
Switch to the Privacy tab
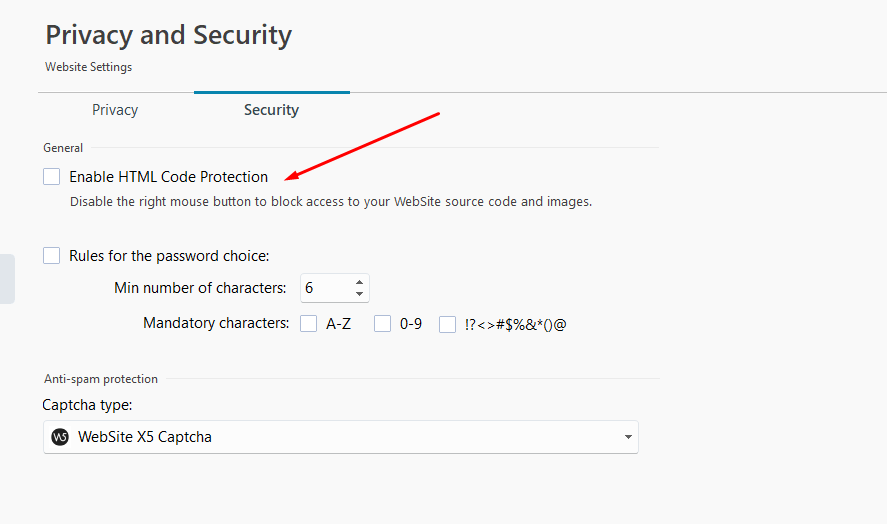[x=115, y=110]
